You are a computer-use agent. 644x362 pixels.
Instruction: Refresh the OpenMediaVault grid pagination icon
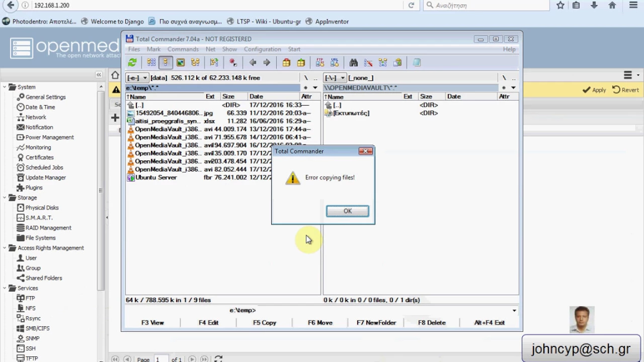(x=218, y=359)
